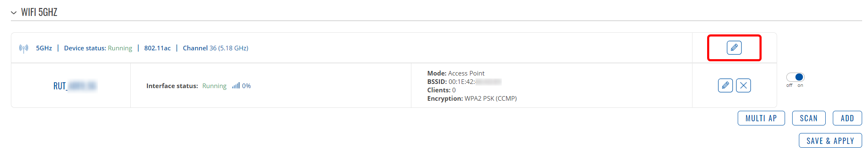Delete the RUT_ wireless interface
The width and height of the screenshot is (868, 154).
[x=743, y=86]
